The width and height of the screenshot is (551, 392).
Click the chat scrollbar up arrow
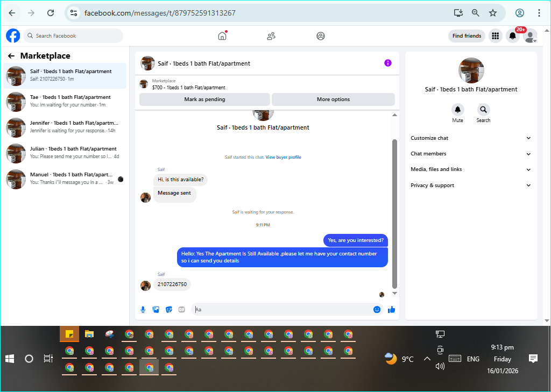click(394, 115)
